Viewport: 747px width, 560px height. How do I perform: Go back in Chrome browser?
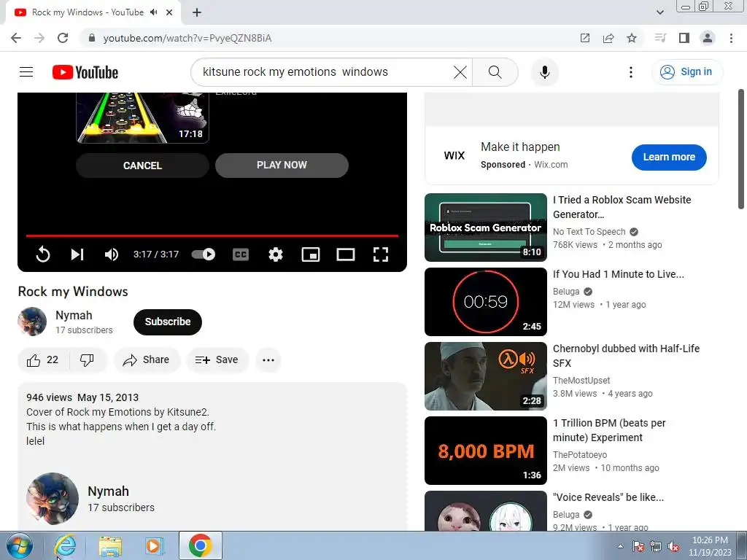[x=16, y=38]
